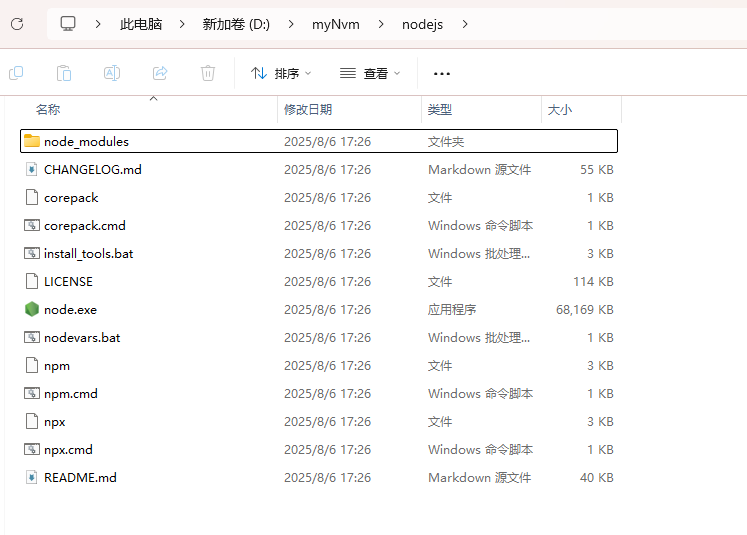
Task: Click the npx file icon
Action: tap(31, 421)
